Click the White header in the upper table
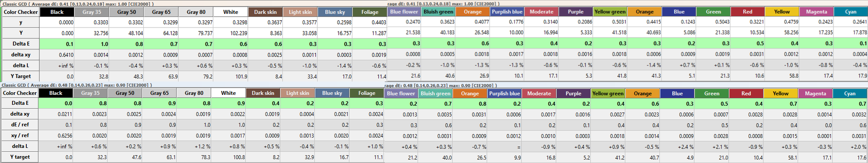 point(230,12)
